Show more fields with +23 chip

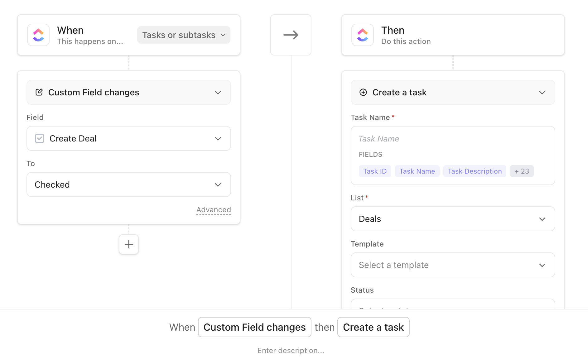522,171
